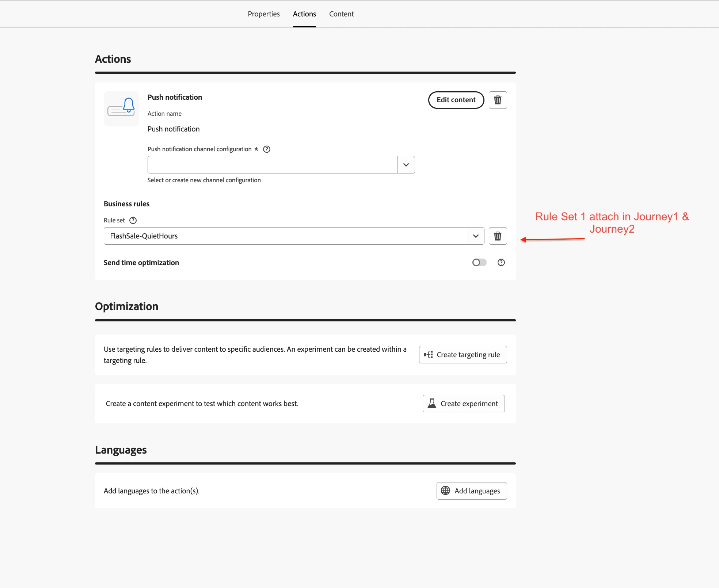Click globe icon in Add languages button
This screenshot has width=719, height=588.
tap(445, 490)
